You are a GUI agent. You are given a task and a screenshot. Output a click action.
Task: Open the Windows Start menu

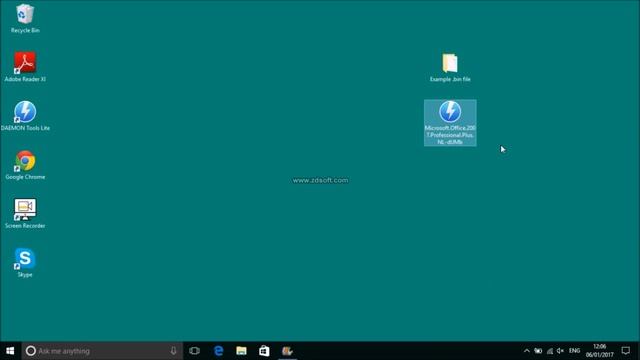(10, 351)
